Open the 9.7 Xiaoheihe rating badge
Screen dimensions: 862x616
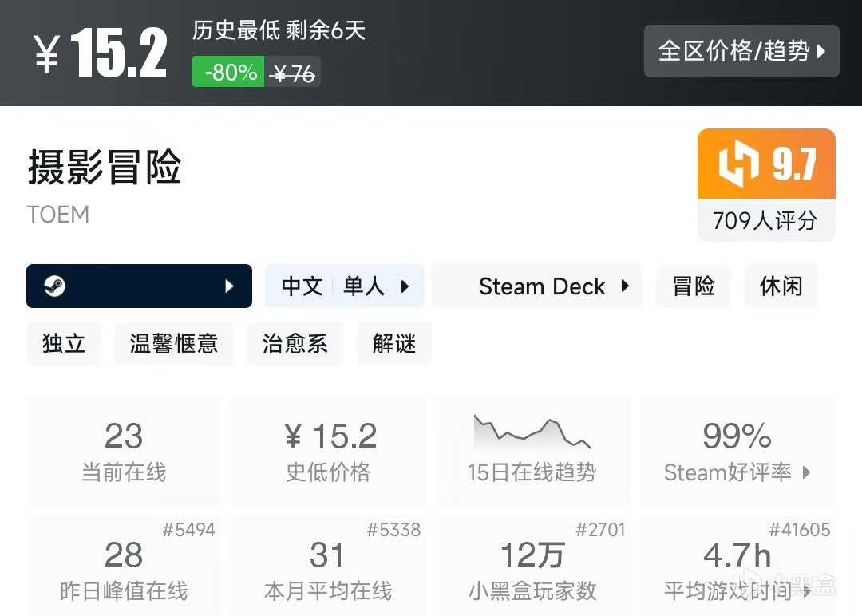click(x=765, y=164)
